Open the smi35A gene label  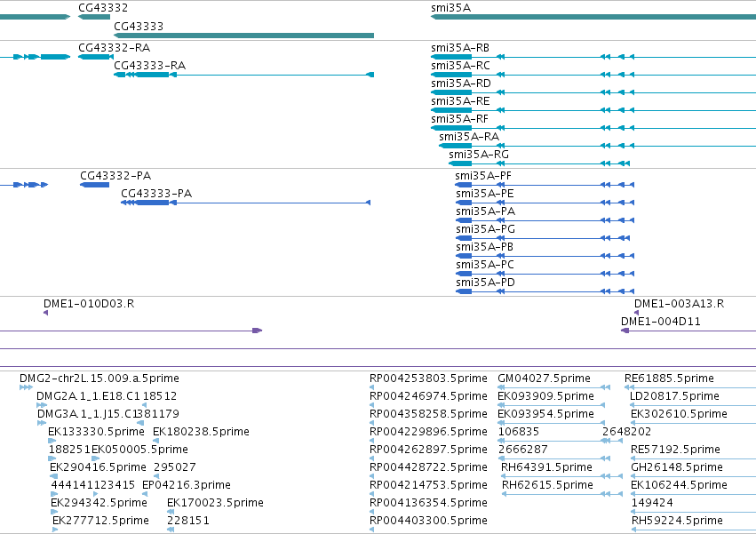[x=450, y=8]
